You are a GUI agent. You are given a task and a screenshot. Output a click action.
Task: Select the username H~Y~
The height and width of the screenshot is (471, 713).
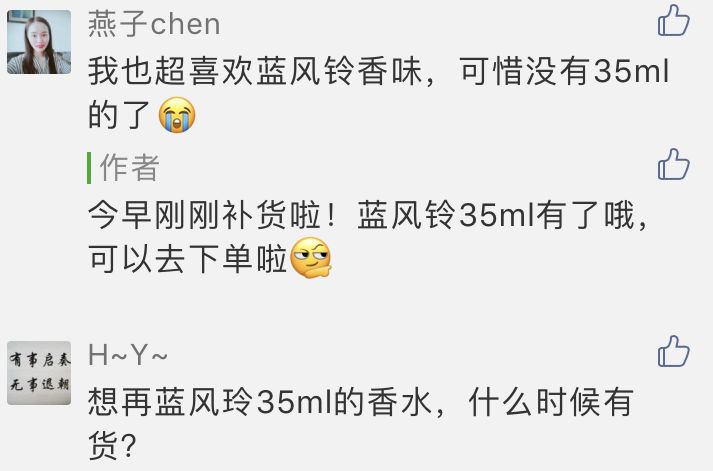tap(128, 355)
